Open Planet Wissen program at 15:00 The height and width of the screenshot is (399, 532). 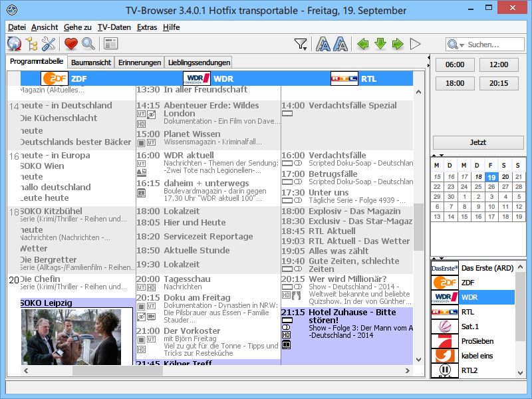[208, 138]
